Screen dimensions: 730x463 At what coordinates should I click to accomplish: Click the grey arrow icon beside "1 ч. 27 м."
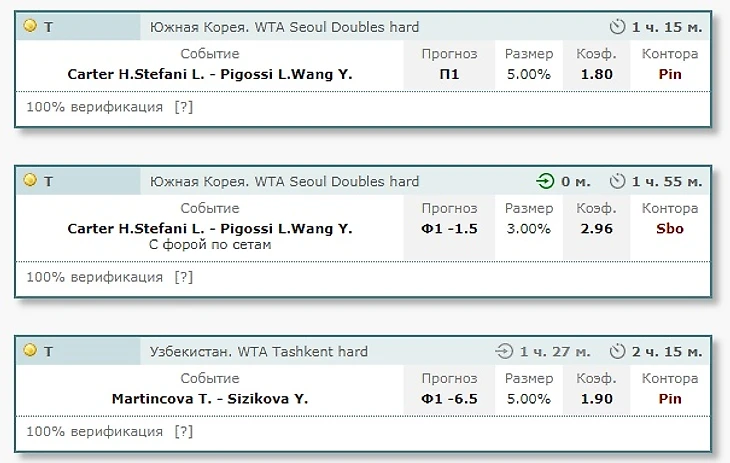[x=505, y=352]
